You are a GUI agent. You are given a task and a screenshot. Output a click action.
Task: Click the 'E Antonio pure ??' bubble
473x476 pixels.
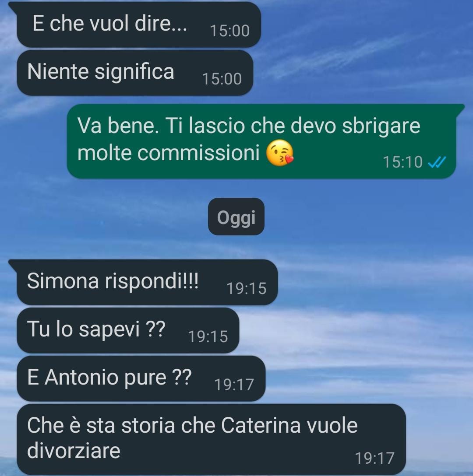coord(141,378)
